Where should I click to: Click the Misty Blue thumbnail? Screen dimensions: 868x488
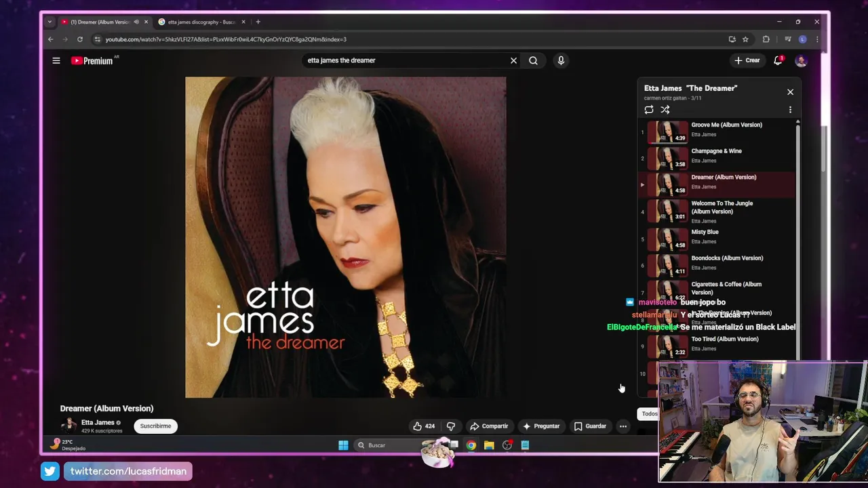[667, 239]
